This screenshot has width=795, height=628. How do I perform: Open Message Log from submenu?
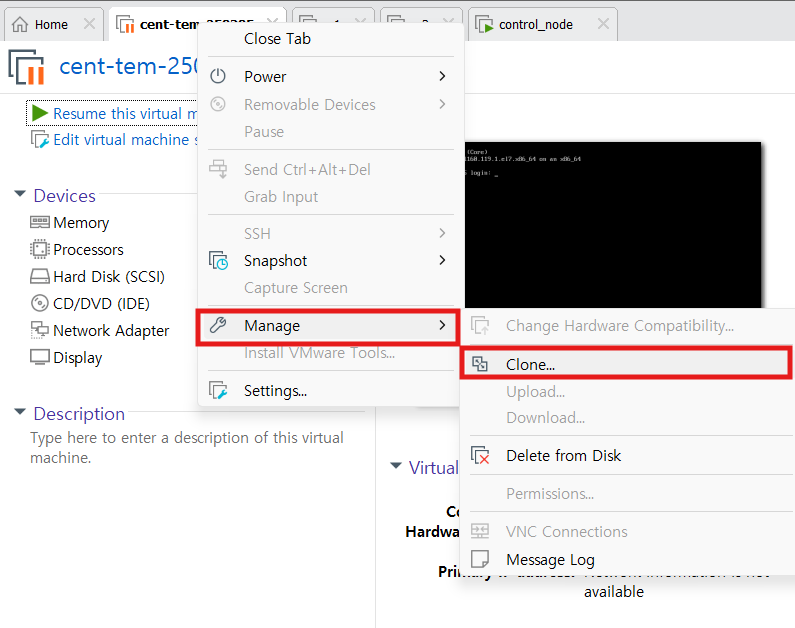pos(629,560)
